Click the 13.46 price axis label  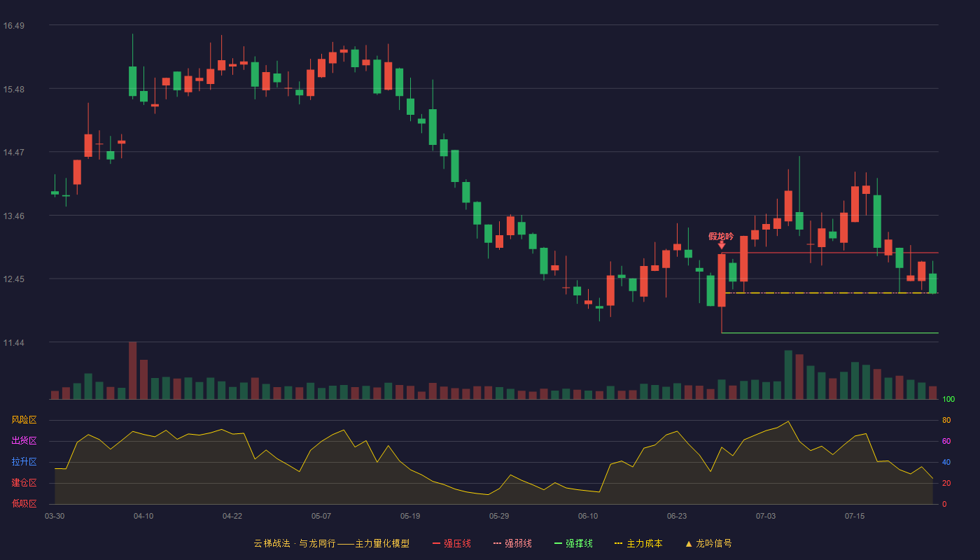13,216
